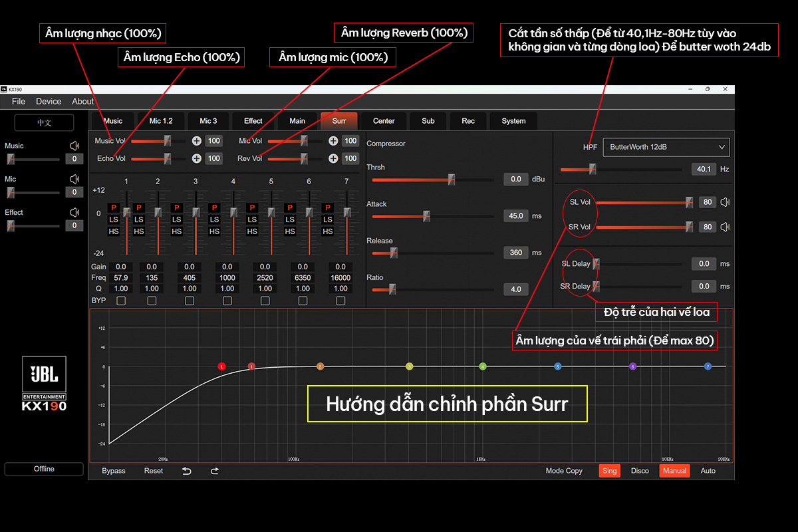Open the File menu
This screenshot has width=798, height=532.
click(19, 102)
